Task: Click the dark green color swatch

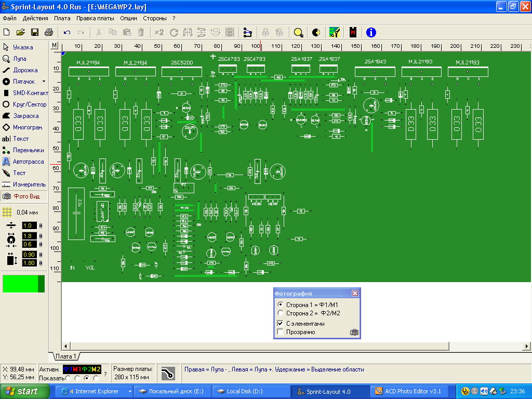Action: pos(41,284)
